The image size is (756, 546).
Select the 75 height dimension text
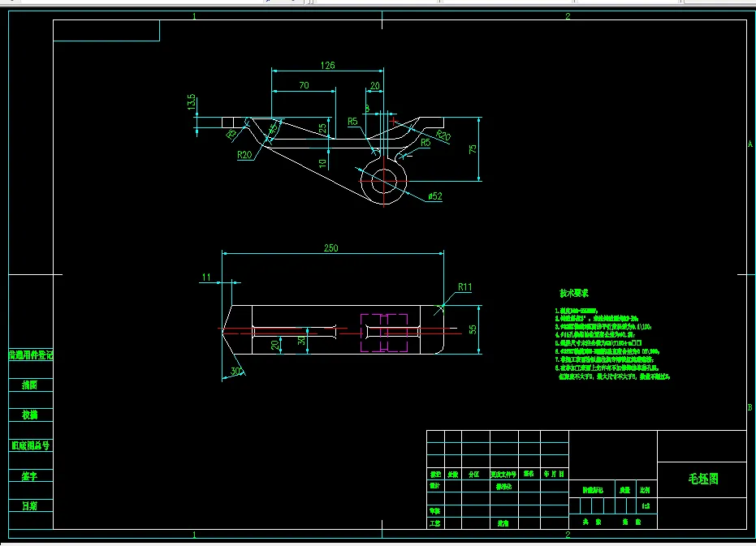[x=472, y=149]
